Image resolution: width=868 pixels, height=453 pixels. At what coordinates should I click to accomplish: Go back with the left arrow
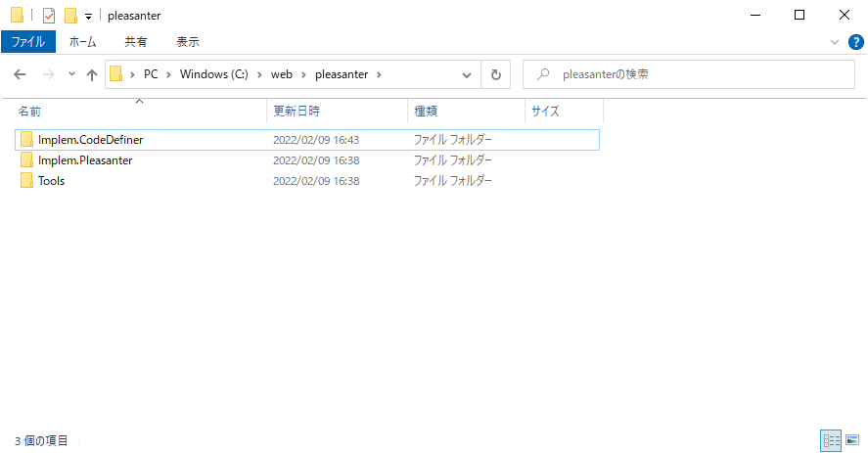(x=20, y=74)
